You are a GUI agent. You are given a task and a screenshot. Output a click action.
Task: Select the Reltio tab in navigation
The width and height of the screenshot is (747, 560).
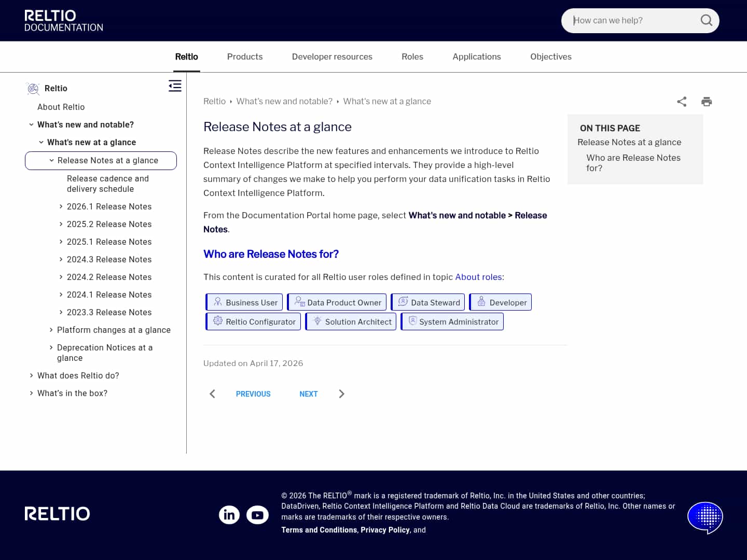click(x=187, y=57)
